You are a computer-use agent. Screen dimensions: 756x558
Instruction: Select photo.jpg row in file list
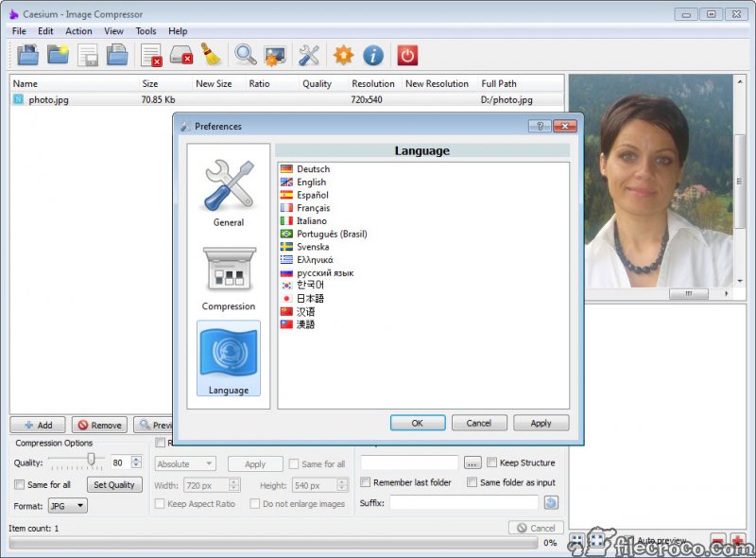[287, 99]
